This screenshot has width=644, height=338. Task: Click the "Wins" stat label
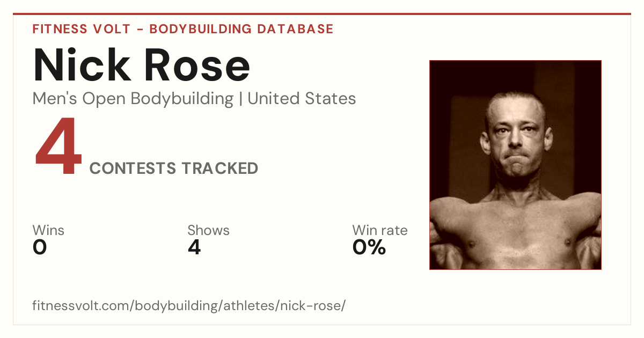click(x=48, y=230)
